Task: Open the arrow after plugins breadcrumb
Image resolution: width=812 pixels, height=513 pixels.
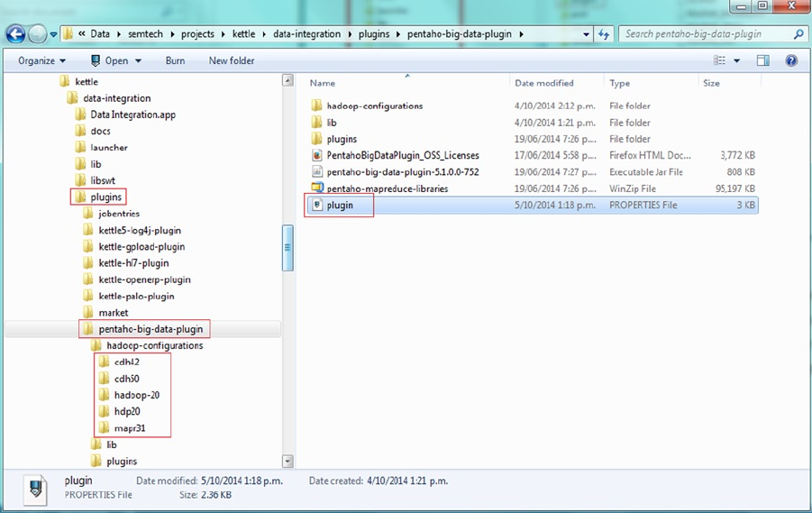Action: [x=398, y=34]
